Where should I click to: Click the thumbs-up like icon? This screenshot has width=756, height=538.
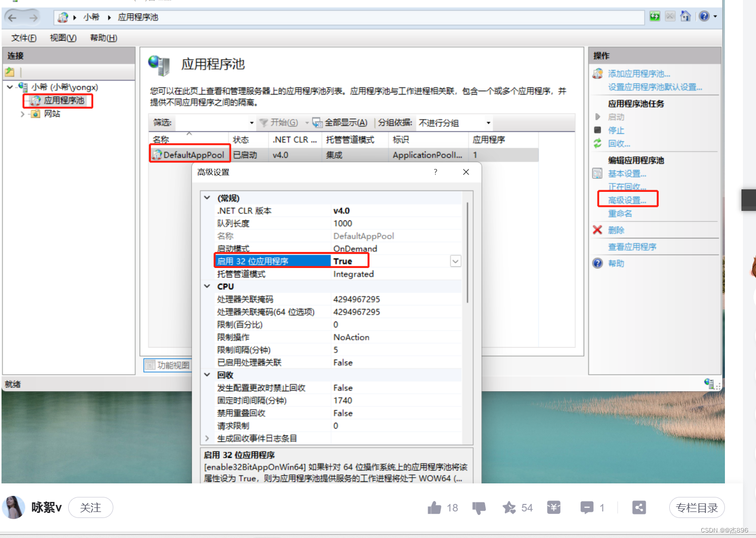pyautogui.click(x=435, y=507)
